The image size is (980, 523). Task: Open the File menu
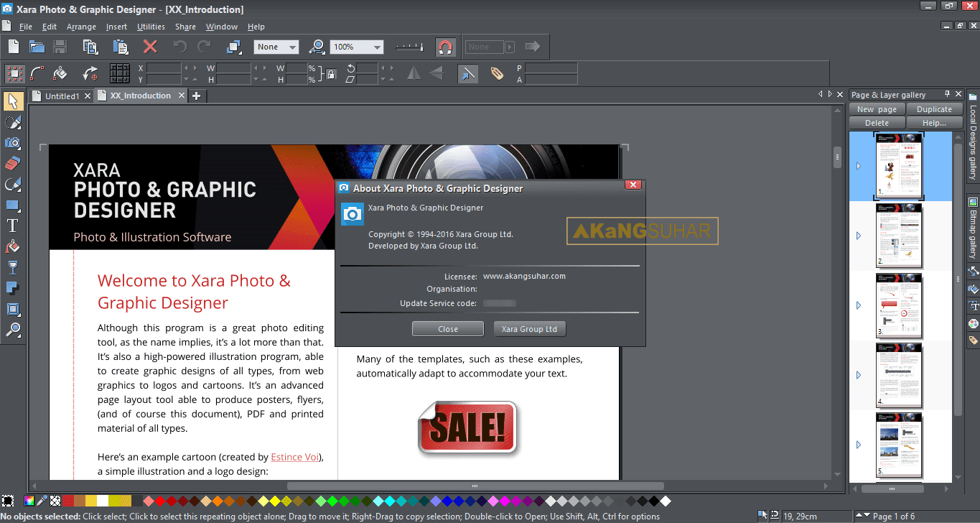(26, 27)
